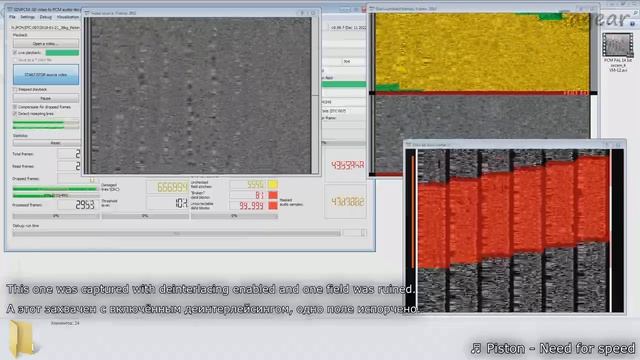Toggle the Live playback checkbox

[x=15, y=53]
